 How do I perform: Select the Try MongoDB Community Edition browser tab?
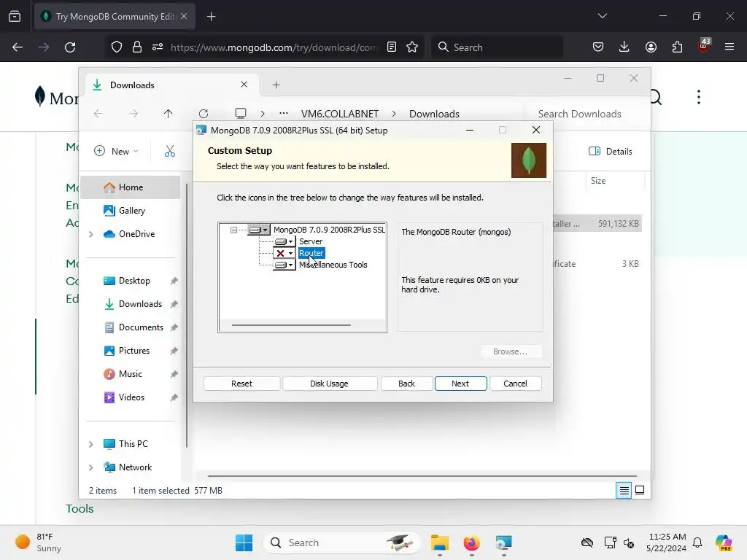[x=115, y=16]
